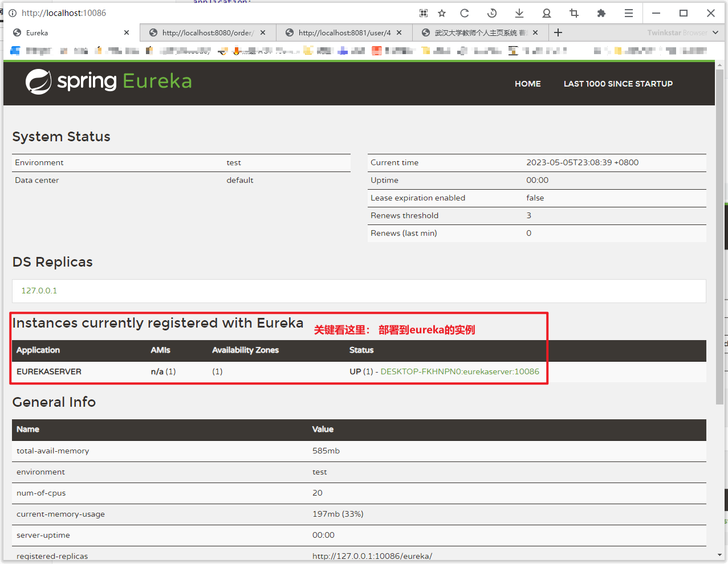Viewport: 728px width, 564px height.
Task: Click the AMIs column header
Action: [160, 350]
